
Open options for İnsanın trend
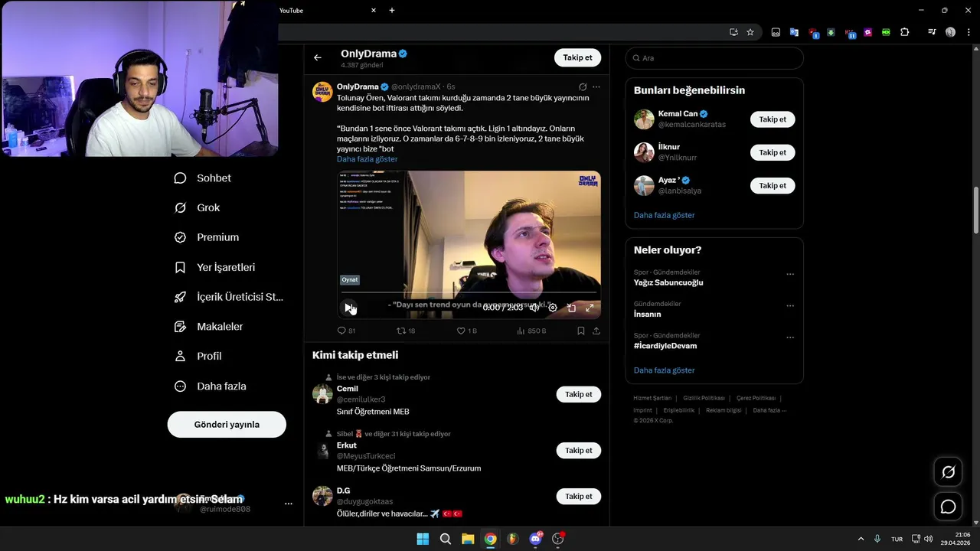coord(790,306)
